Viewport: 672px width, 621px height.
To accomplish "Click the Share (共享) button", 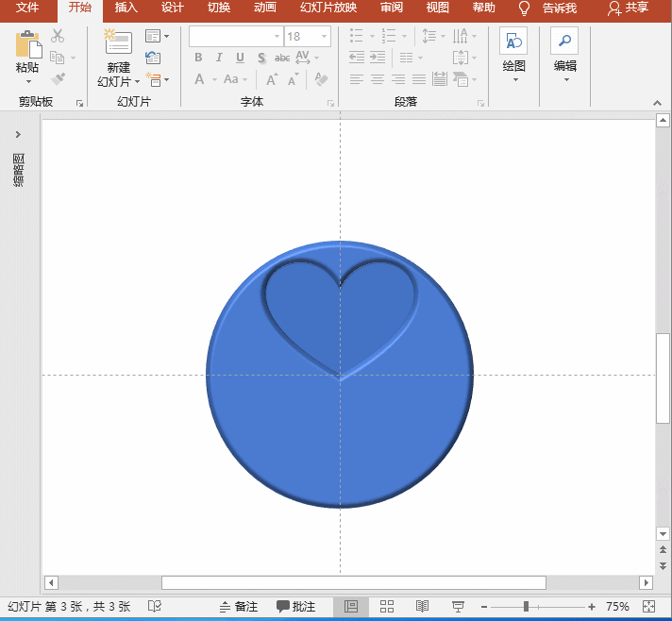I will [x=628, y=8].
